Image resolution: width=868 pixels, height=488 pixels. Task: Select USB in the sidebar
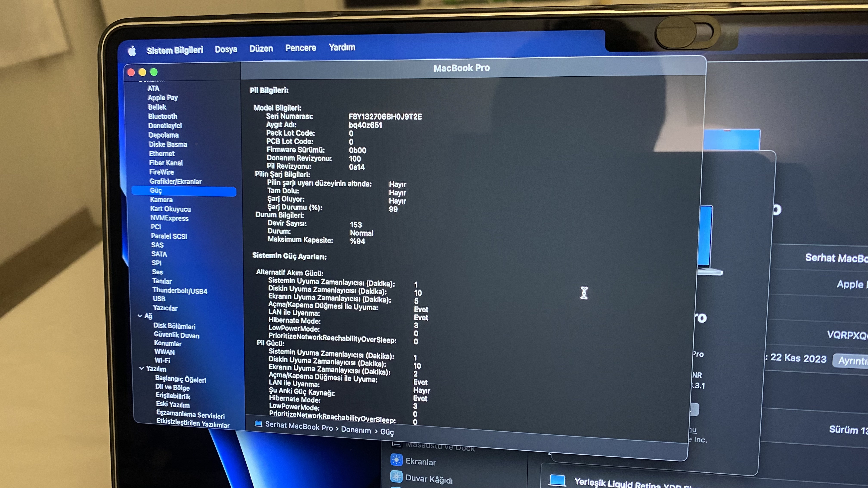tap(159, 299)
